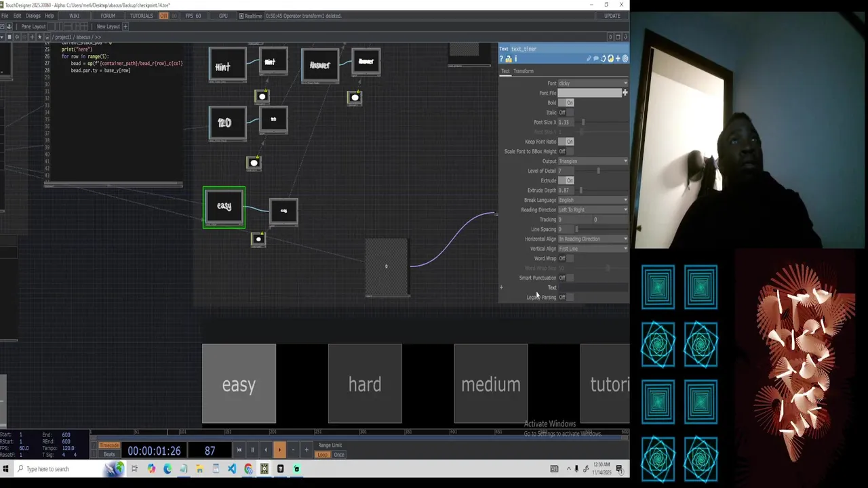Image resolution: width=868 pixels, height=488 pixels.
Task: Click the Text parameter input field
Action: coord(593,287)
